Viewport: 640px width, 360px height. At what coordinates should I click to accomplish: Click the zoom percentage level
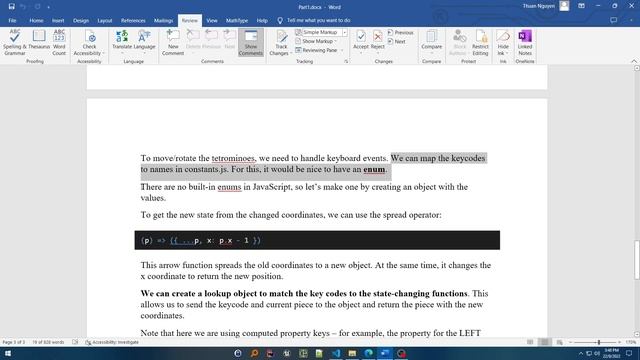(x=631, y=342)
